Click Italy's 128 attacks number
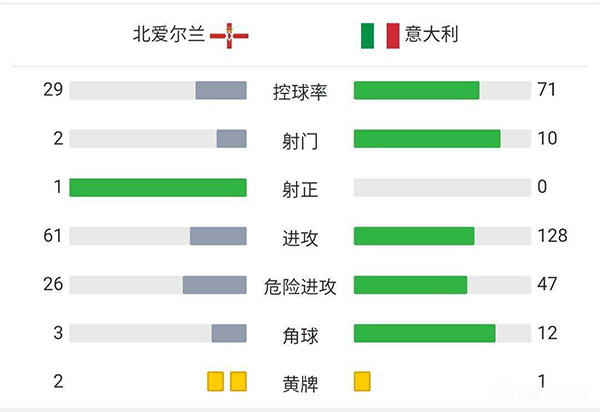 [552, 236]
